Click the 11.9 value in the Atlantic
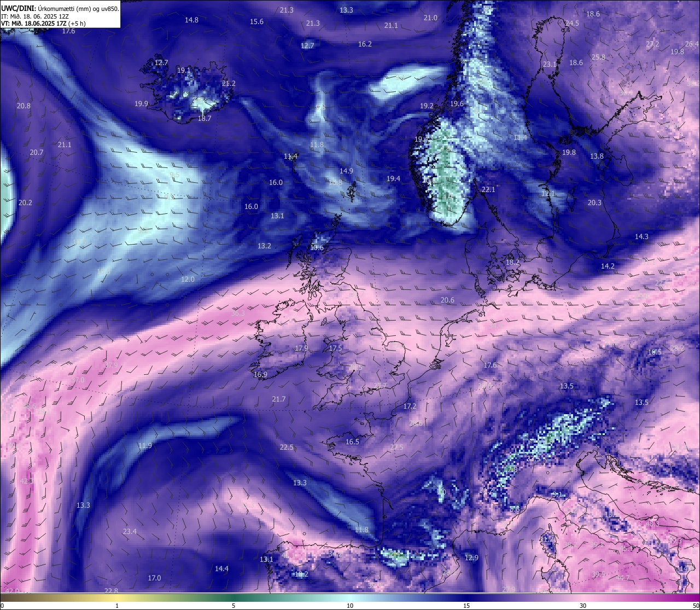Viewport: 700px width, 610px height. (x=145, y=446)
